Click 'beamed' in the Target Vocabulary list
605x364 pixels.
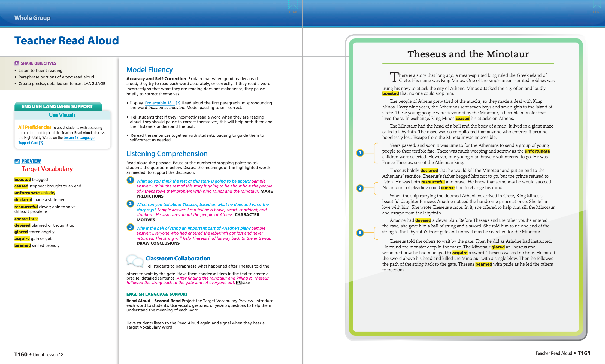23,245
